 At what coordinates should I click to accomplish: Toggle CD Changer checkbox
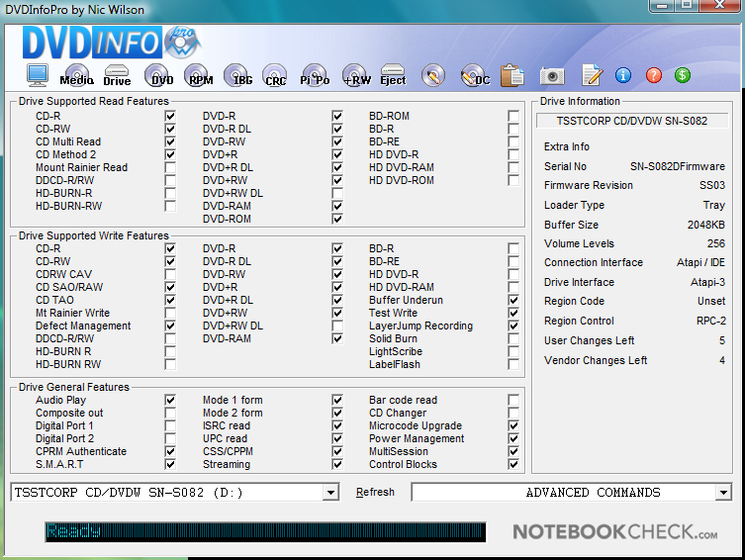[x=513, y=413]
